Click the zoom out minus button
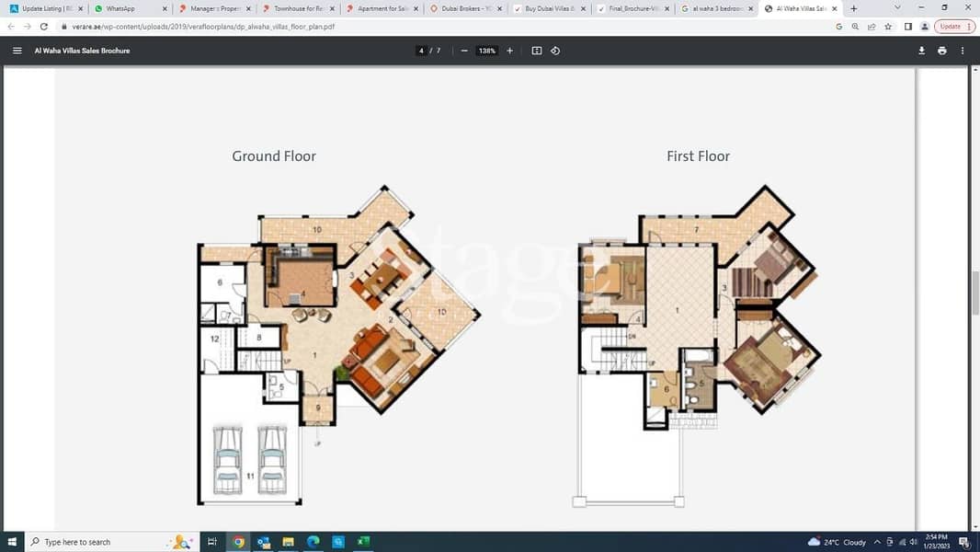This screenshot has width=980, height=552. (464, 51)
